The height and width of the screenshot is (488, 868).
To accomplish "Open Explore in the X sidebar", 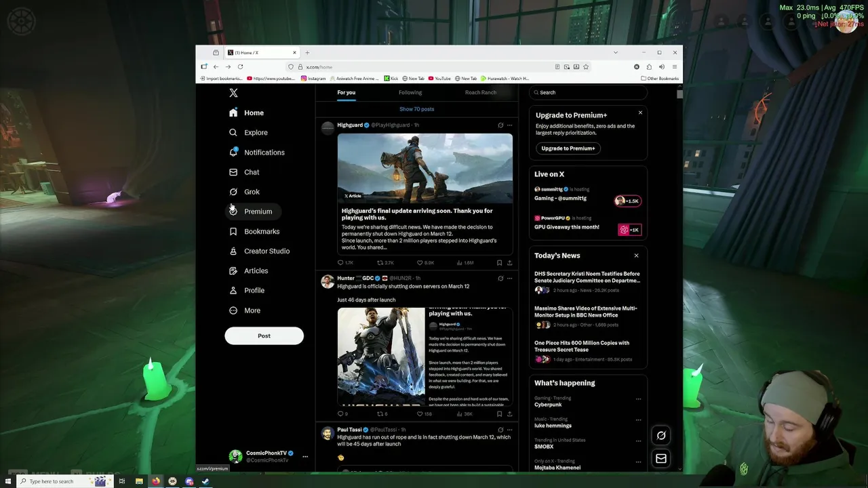I will [x=249, y=133].
